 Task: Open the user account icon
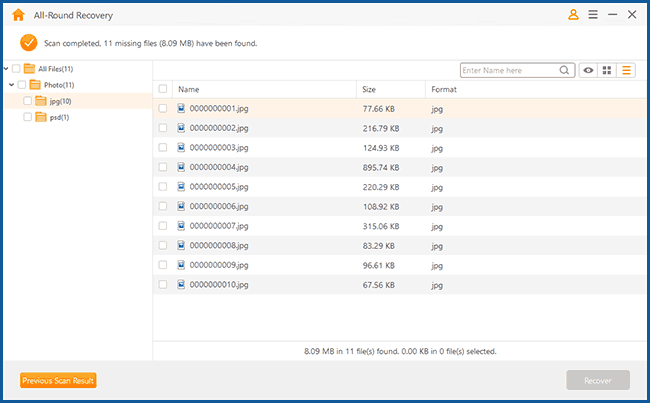573,15
